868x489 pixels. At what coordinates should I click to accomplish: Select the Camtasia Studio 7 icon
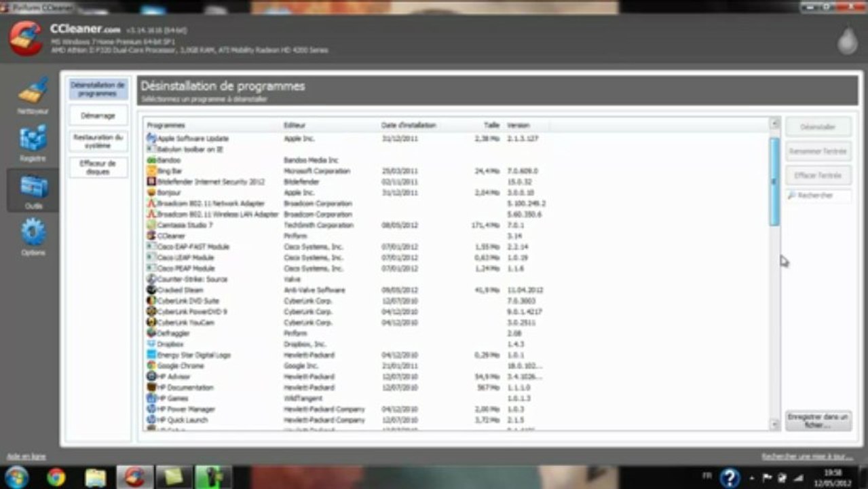click(x=151, y=225)
